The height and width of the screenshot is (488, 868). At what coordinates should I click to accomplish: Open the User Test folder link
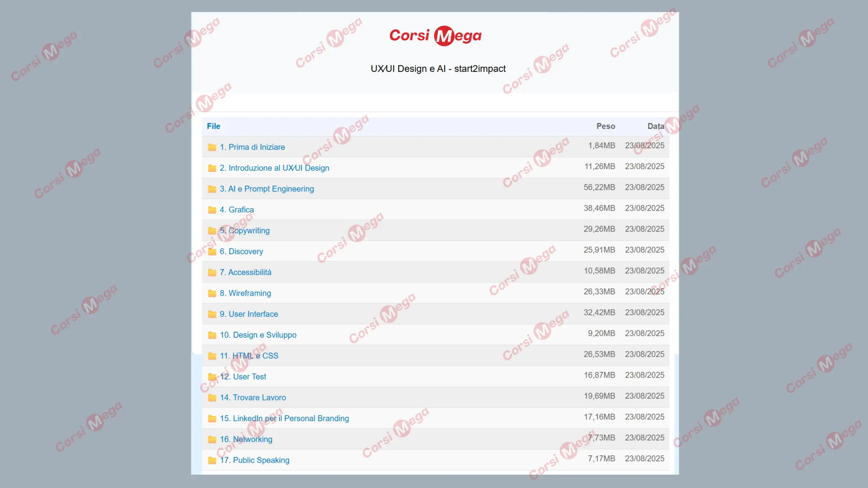coord(243,377)
